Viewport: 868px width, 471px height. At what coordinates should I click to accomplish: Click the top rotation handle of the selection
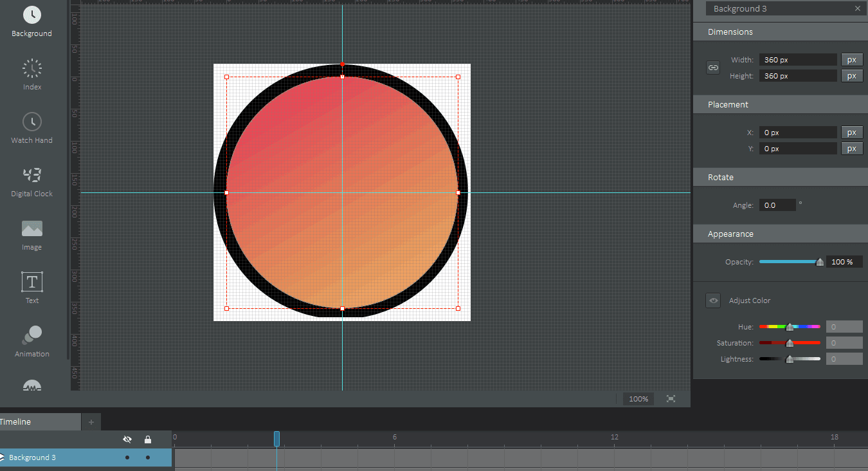pyautogui.click(x=342, y=64)
